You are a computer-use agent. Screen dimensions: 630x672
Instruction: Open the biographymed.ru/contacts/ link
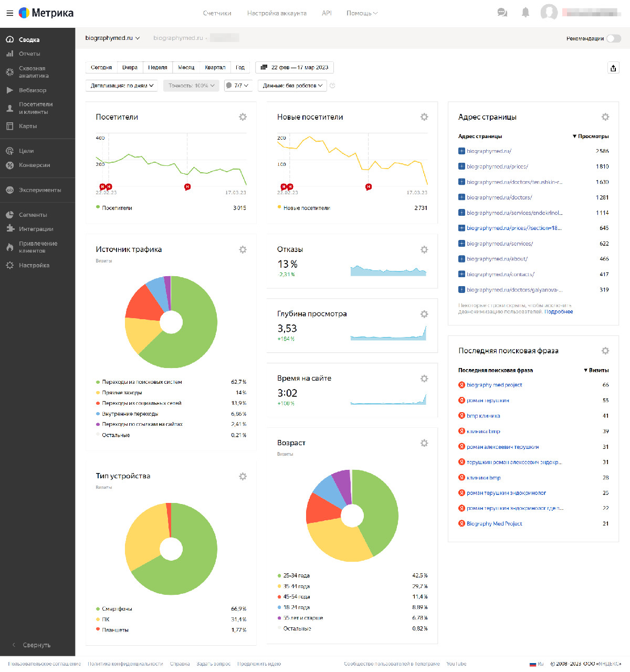500,275
